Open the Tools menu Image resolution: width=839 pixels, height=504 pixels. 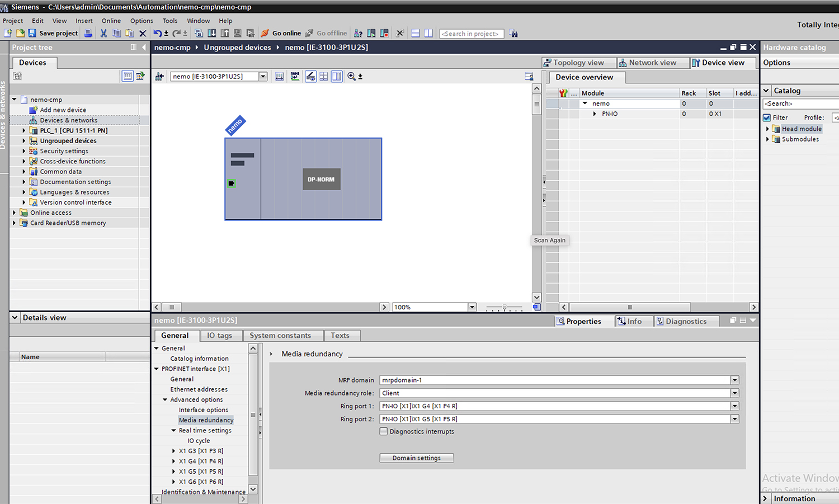(170, 21)
